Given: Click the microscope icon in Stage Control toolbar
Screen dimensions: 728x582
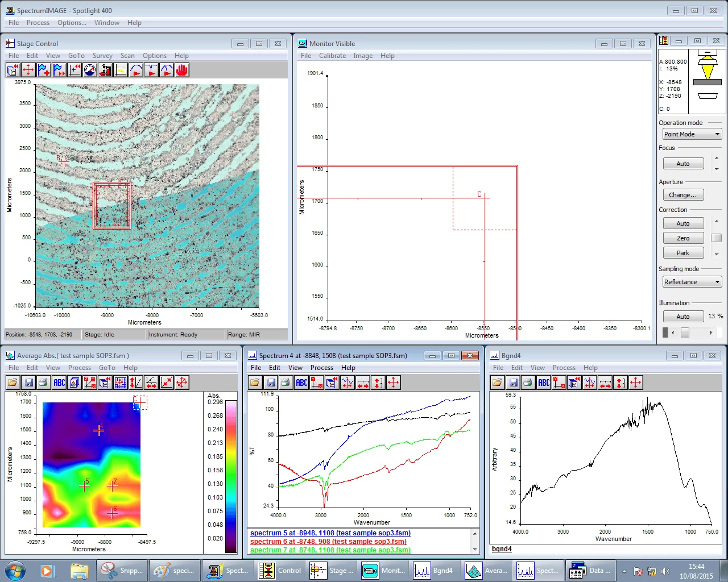Looking at the screenshot, I should click(105, 70).
